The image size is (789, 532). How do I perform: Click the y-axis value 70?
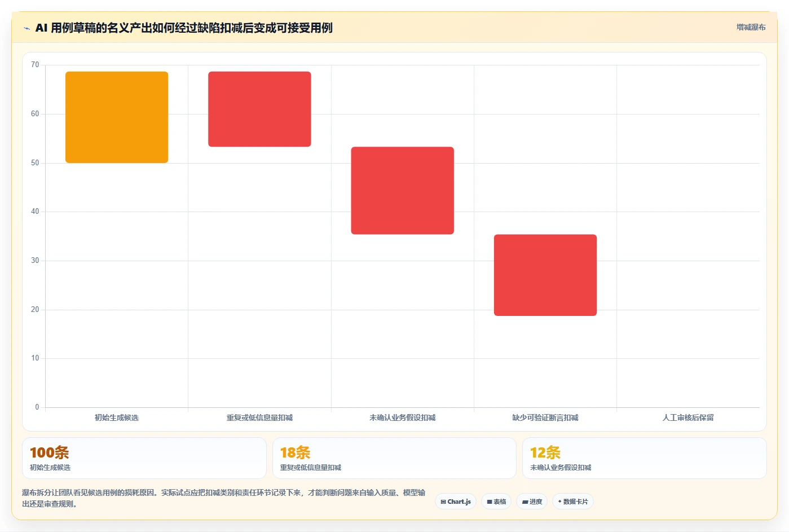pos(35,65)
